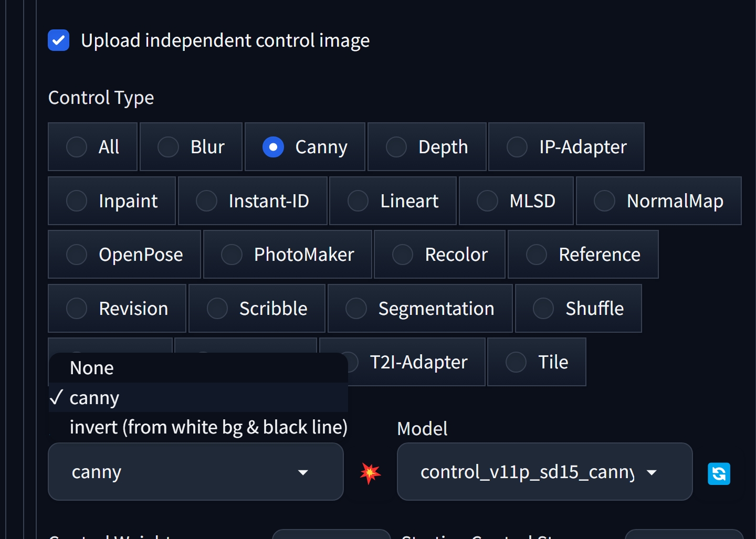Select invert (from white bg & black line)
Image resolution: width=756 pixels, height=539 pixels.
pos(198,427)
